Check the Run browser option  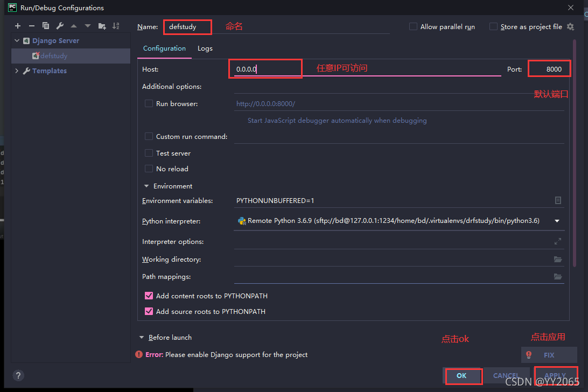pos(149,103)
